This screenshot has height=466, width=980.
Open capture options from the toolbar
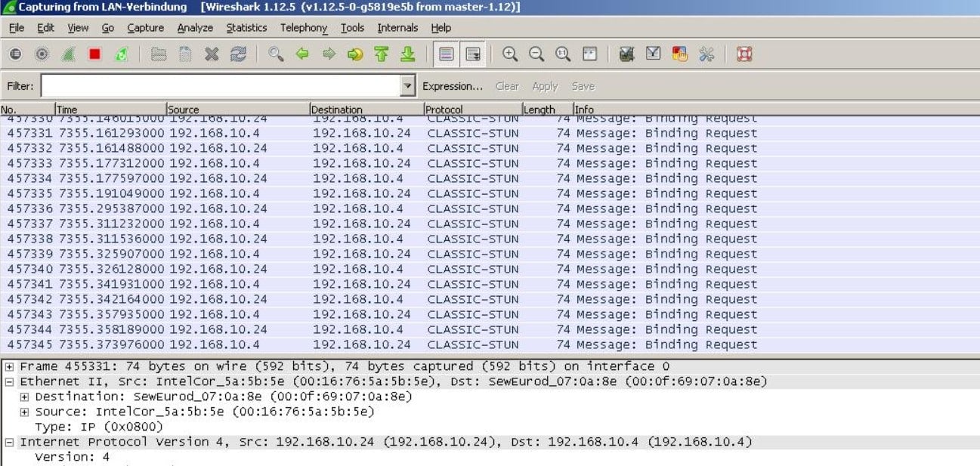click(42, 54)
